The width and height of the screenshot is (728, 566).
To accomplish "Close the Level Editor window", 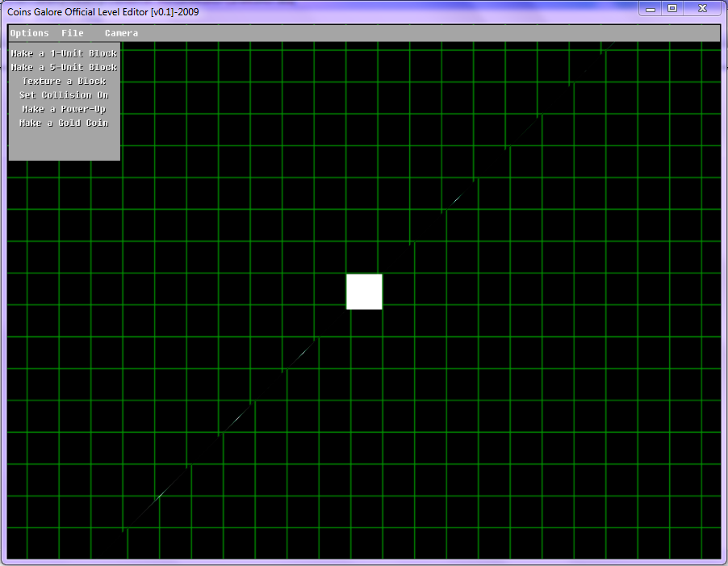I will [x=703, y=8].
